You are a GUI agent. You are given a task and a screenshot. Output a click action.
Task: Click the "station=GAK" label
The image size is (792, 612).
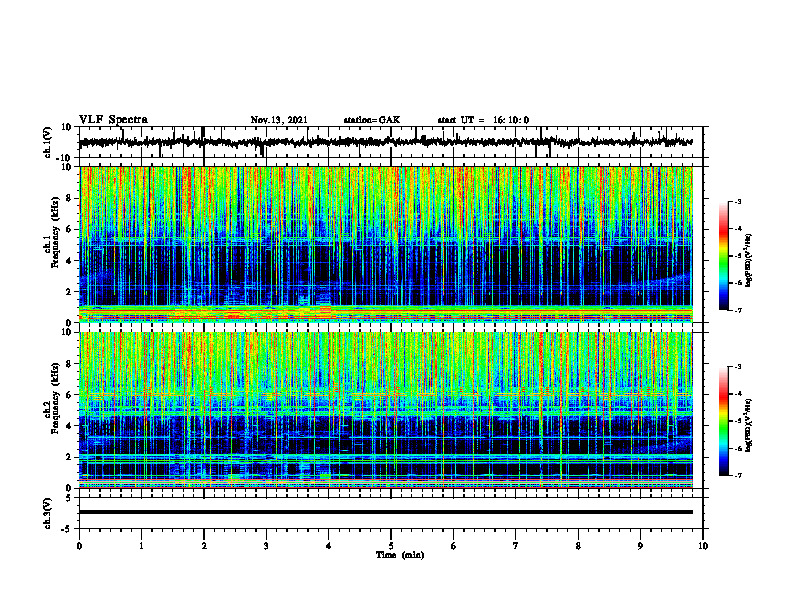(x=372, y=120)
